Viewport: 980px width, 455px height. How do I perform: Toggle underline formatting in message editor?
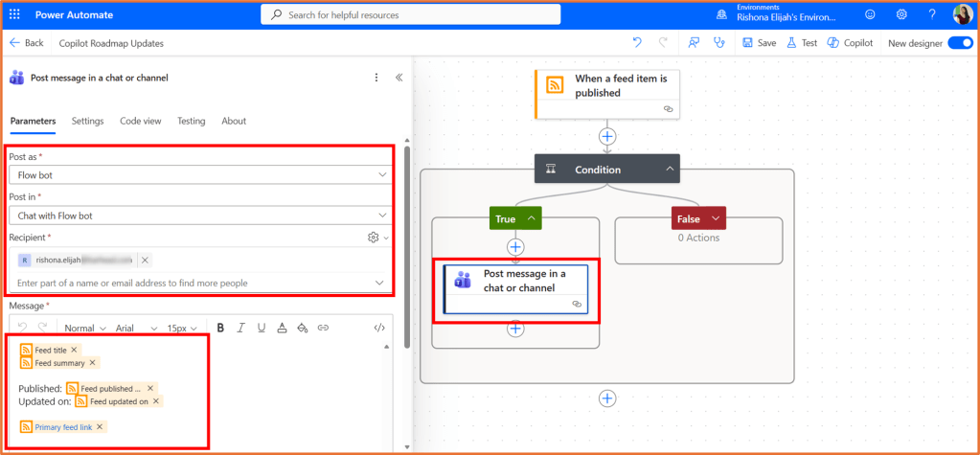click(x=262, y=328)
